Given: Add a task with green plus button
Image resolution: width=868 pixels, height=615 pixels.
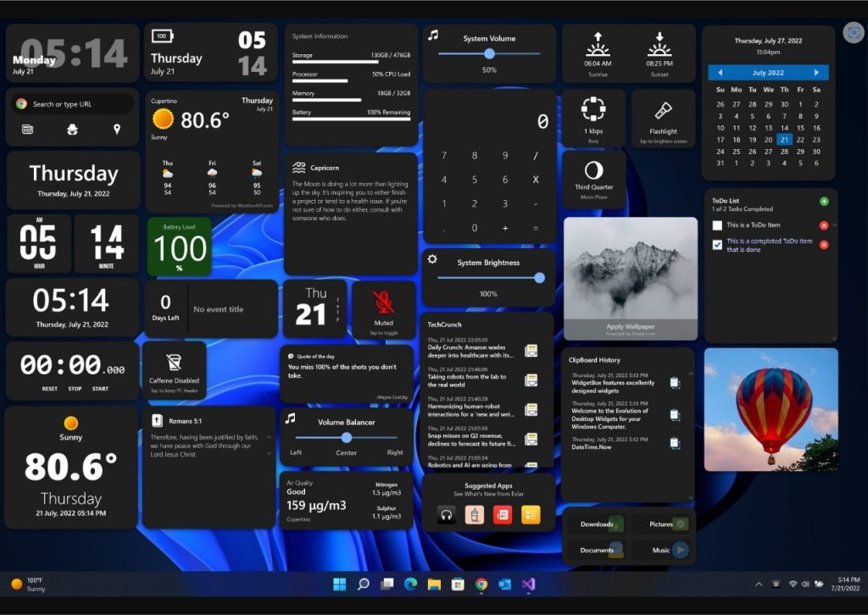Looking at the screenshot, I should tap(824, 202).
